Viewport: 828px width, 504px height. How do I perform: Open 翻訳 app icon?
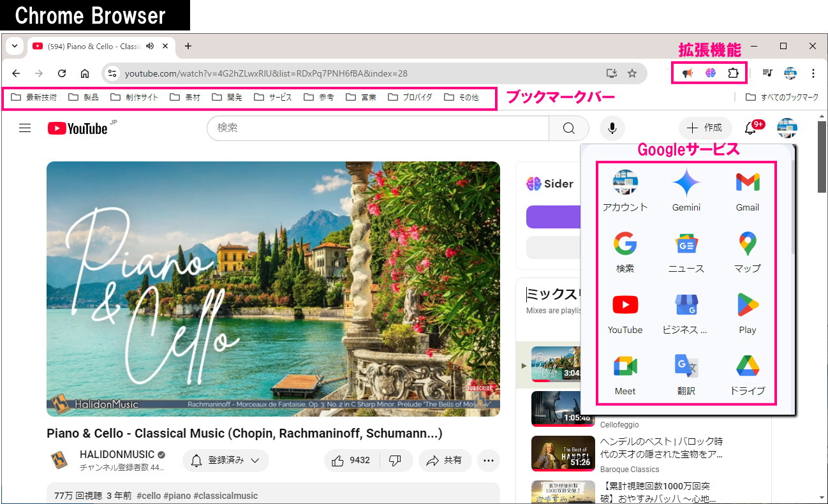point(686,374)
